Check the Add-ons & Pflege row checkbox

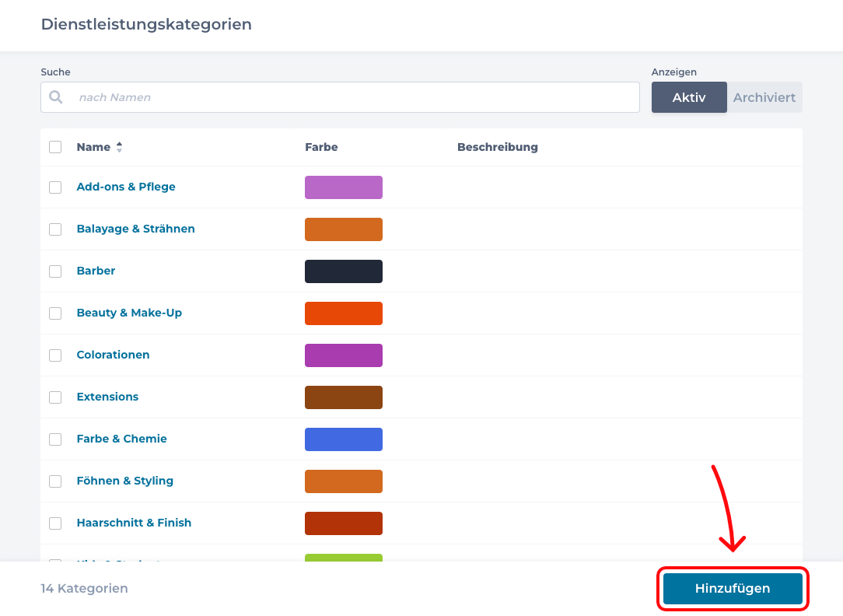(x=55, y=187)
